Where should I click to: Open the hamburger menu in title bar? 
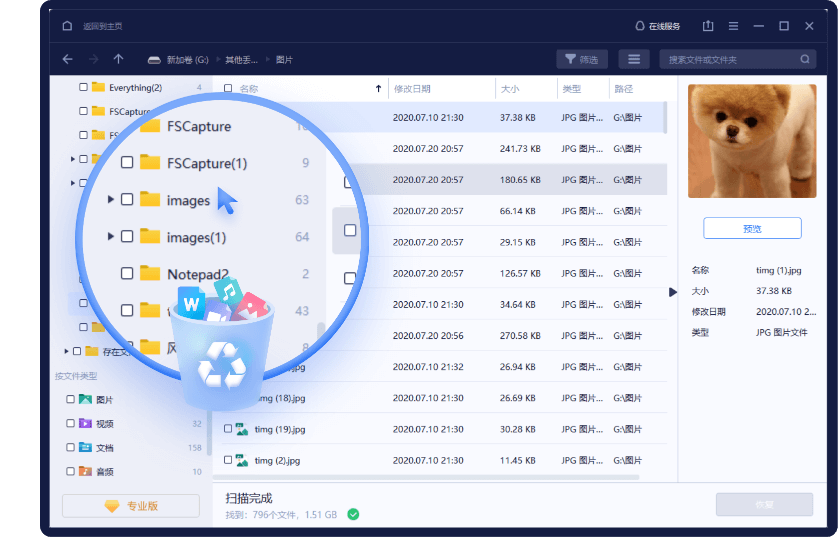click(734, 26)
